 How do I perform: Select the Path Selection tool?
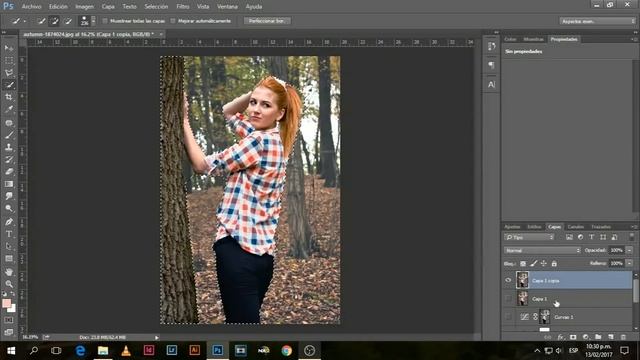pos(9,247)
